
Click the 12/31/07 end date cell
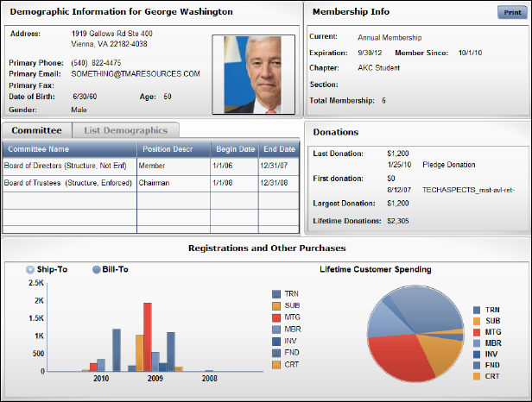(x=279, y=166)
